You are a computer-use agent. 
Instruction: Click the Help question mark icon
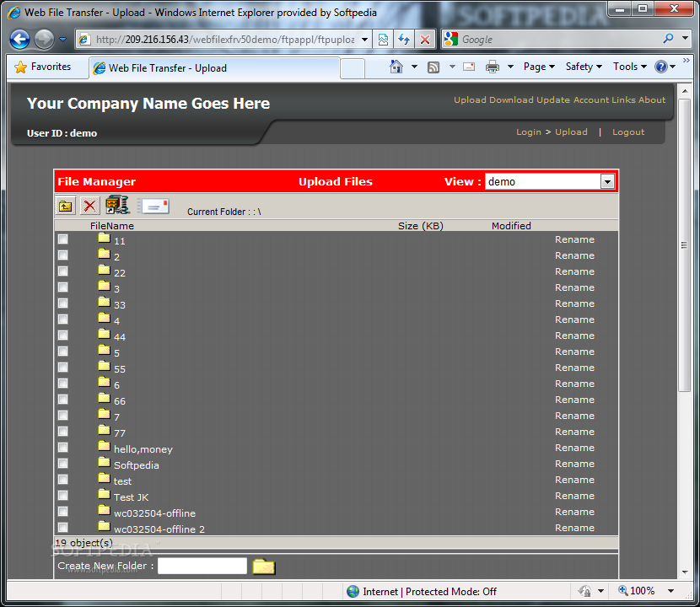pos(660,67)
